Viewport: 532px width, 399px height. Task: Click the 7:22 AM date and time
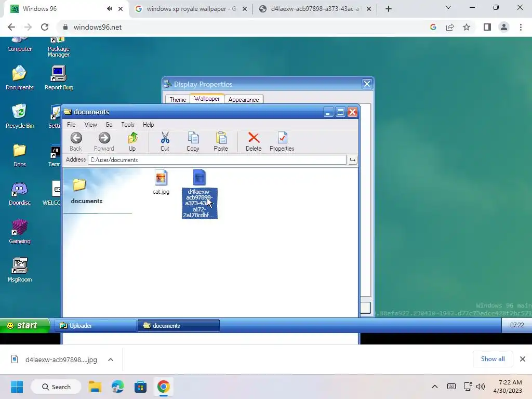tap(508, 387)
